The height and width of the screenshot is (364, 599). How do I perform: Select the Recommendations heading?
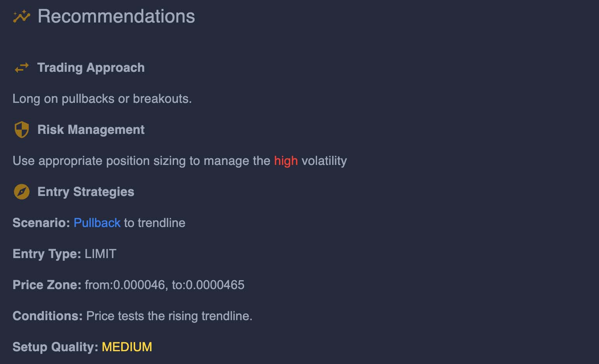click(x=116, y=16)
